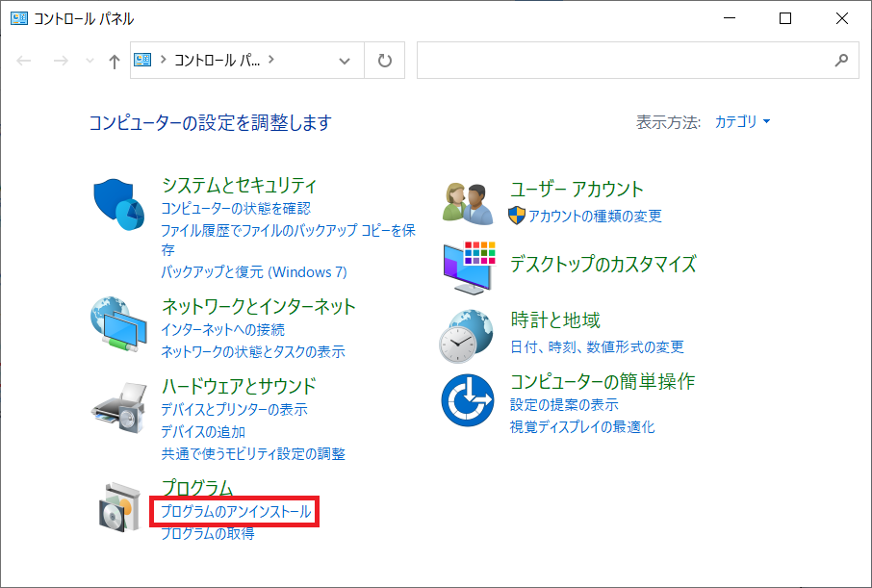Open 日付、時刻、数値形式の変更 link
The width and height of the screenshot is (872, 588).
[x=597, y=346]
